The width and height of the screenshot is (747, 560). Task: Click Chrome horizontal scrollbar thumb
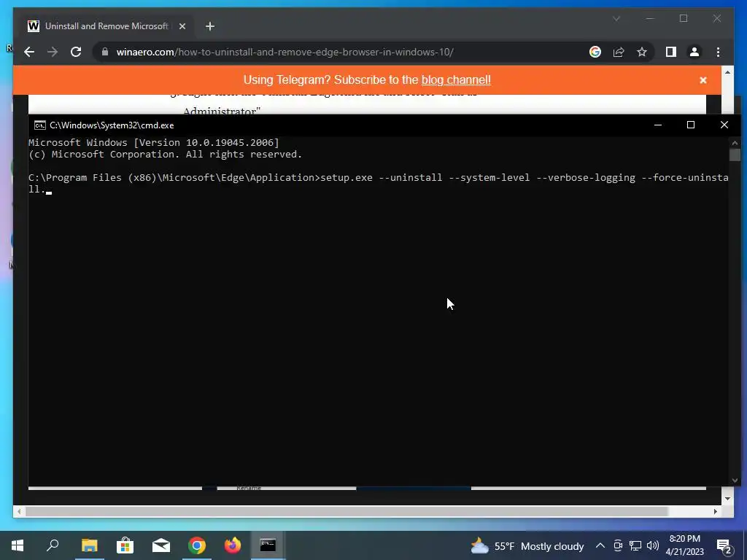[x=347, y=511]
